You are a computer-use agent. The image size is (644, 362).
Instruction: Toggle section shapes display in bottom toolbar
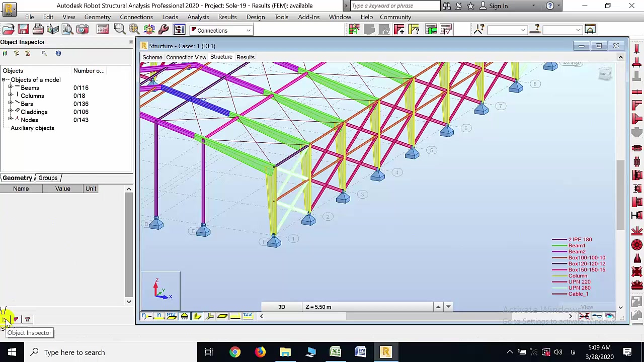197,316
